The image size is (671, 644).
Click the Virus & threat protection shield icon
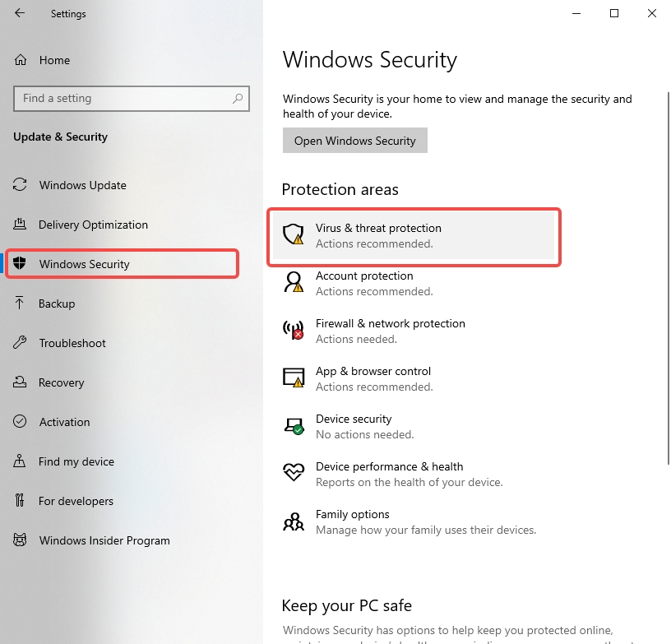(x=294, y=234)
